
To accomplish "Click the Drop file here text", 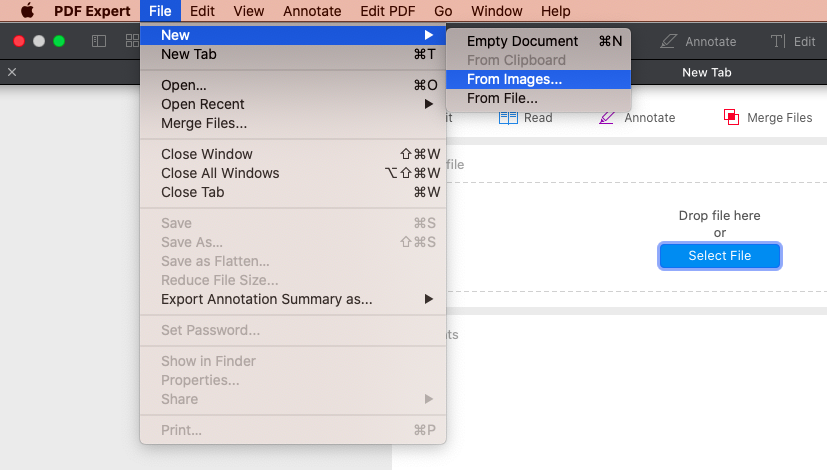I will coord(719,216).
